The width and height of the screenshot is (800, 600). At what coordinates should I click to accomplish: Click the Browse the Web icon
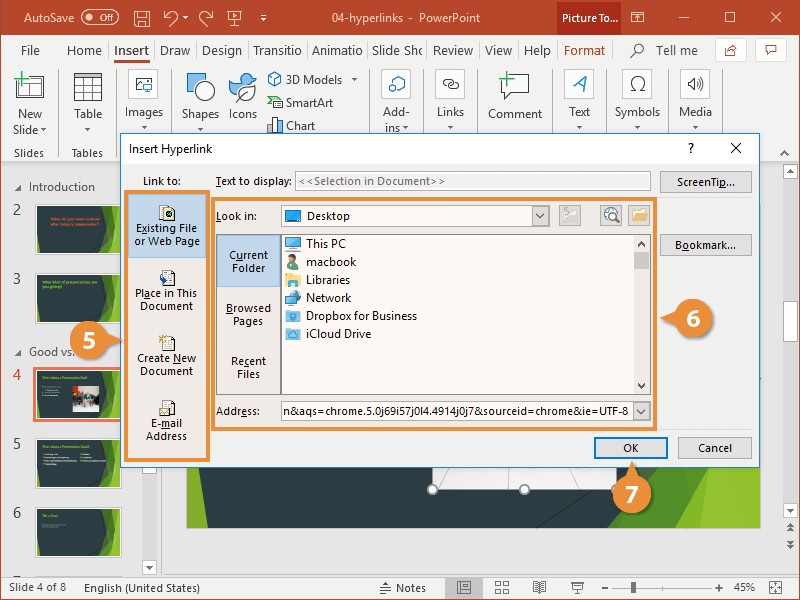pos(611,216)
